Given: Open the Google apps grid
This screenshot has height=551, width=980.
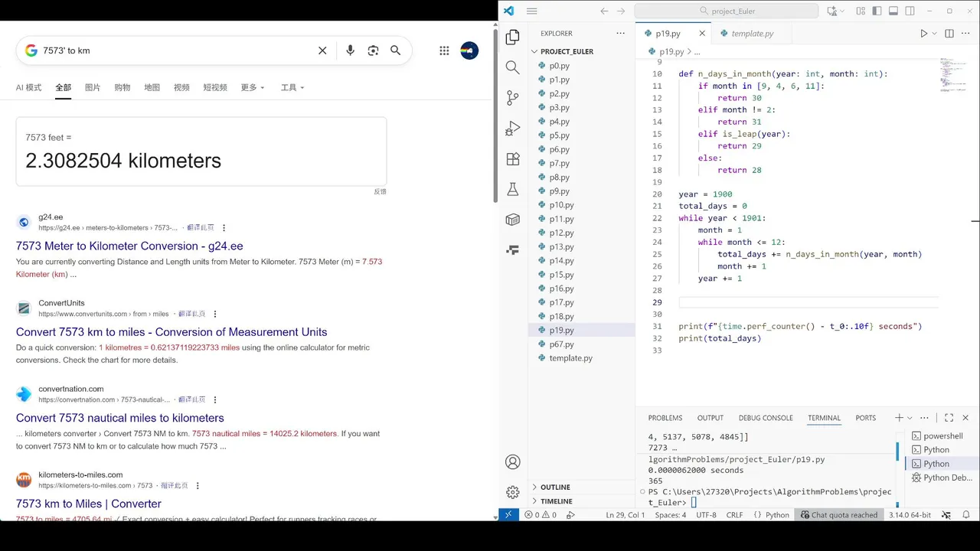Looking at the screenshot, I should (x=444, y=51).
